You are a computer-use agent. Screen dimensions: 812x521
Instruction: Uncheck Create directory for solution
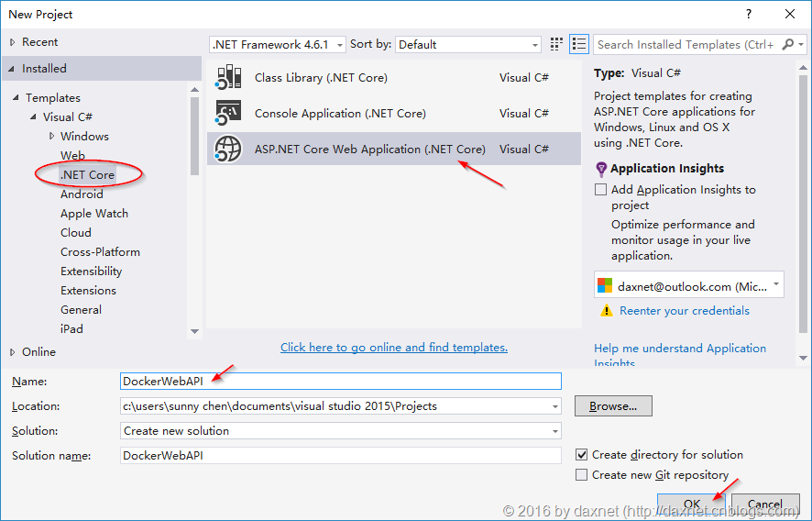click(582, 455)
